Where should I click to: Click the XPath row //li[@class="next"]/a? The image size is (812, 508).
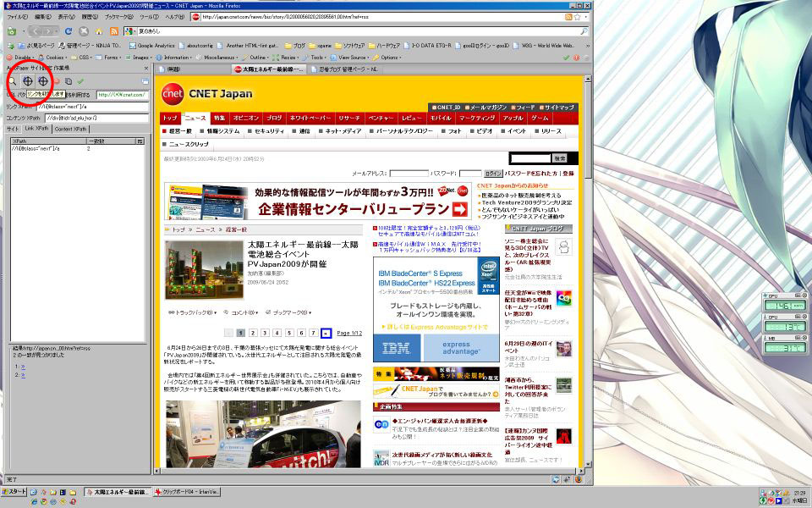[78, 149]
